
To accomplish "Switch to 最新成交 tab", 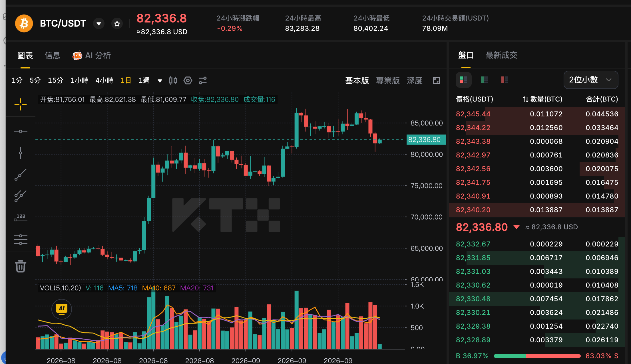I will pos(502,55).
